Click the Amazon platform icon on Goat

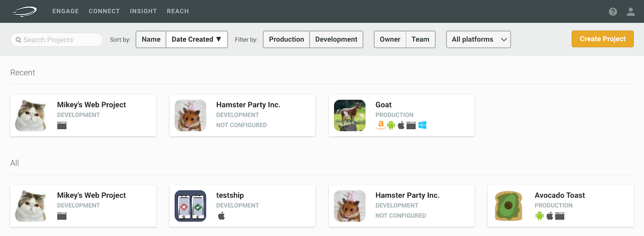[x=380, y=125]
